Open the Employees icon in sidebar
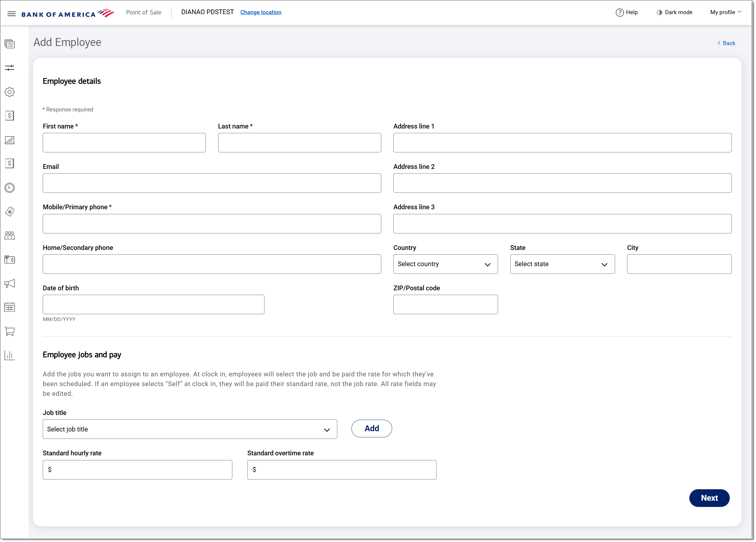 tap(10, 235)
